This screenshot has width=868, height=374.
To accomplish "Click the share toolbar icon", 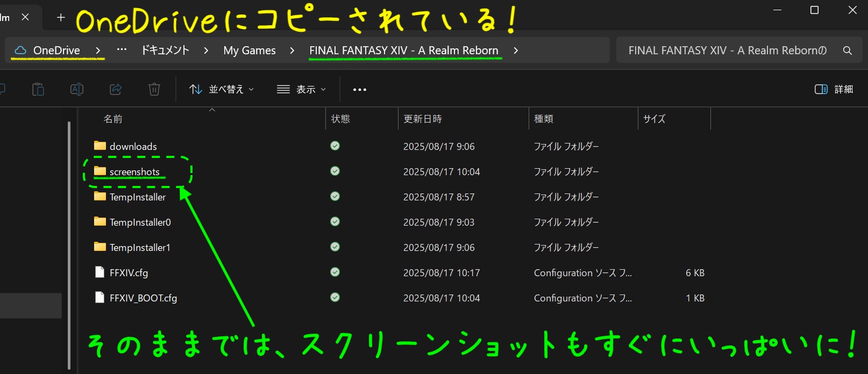I will click(116, 89).
